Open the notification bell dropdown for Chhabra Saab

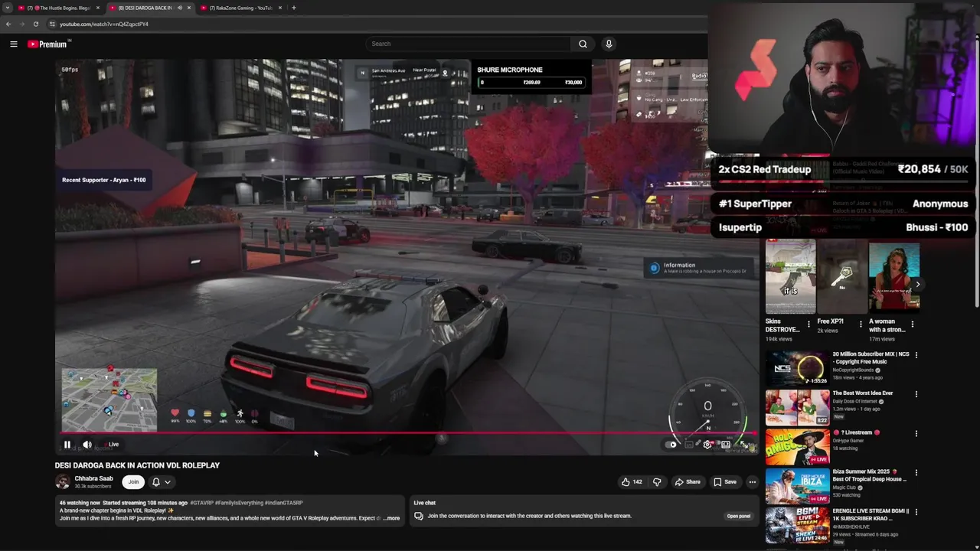pyautogui.click(x=161, y=482)
